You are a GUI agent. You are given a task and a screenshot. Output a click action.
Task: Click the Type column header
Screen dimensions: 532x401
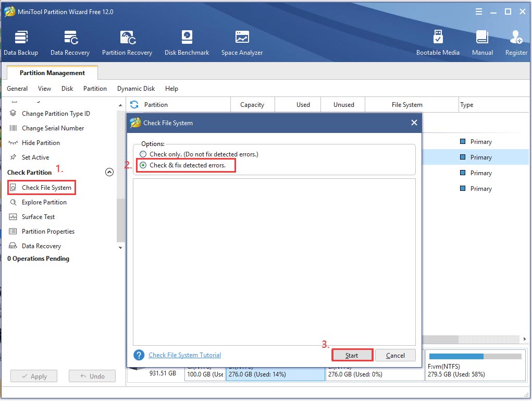click(x=493, y=105)
